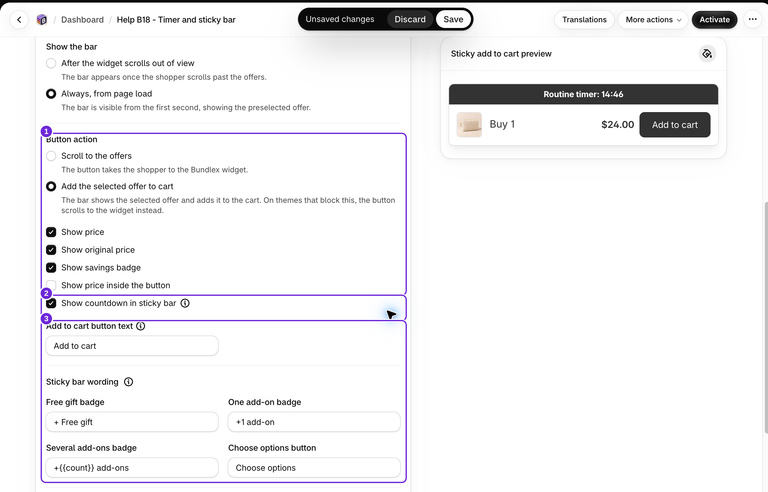Open info icon beside Sticky bar wording
This screenshot has height=492, width=768.
click(x=128, y=382)
